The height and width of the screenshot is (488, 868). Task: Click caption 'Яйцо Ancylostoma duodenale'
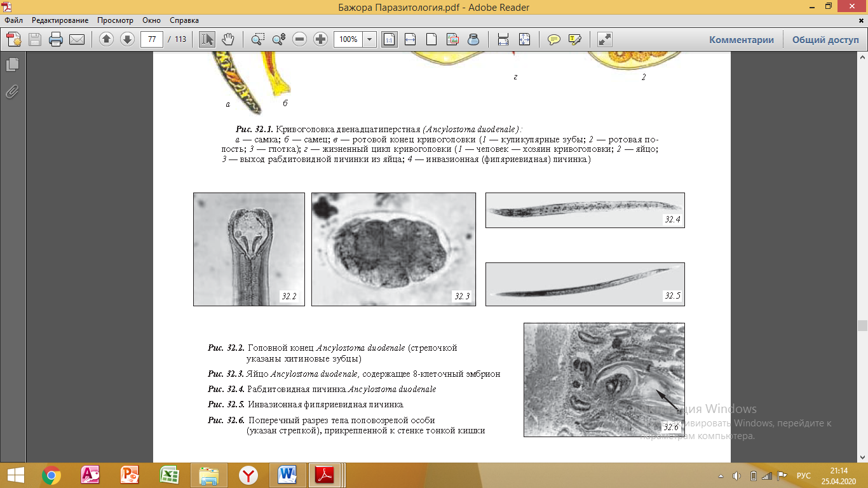coord(304,374)
